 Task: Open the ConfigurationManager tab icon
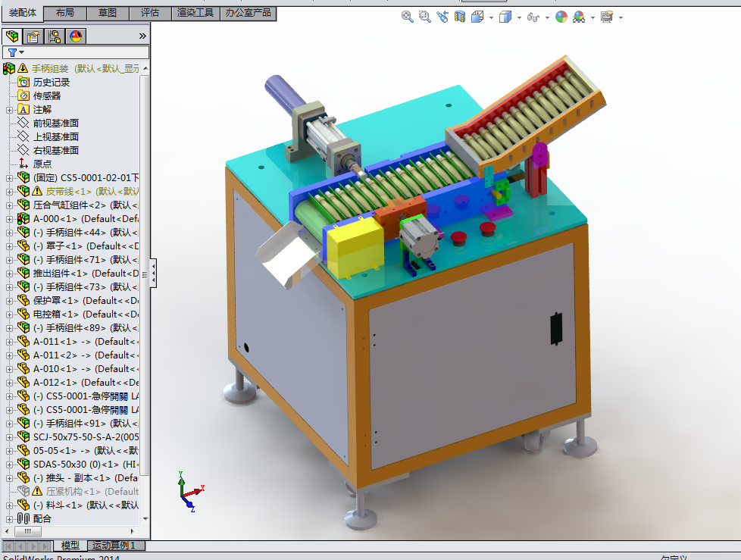55,36
